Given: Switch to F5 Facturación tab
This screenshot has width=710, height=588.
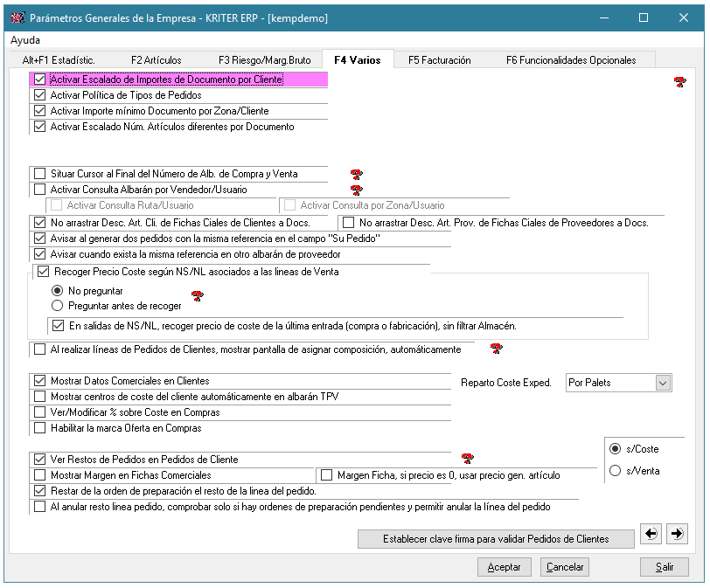Looking at the screenshot, I should tap(439, 60).
